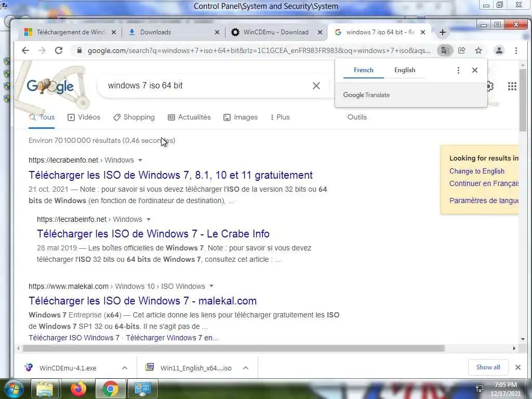Click the network tray icon

(480, 388)
